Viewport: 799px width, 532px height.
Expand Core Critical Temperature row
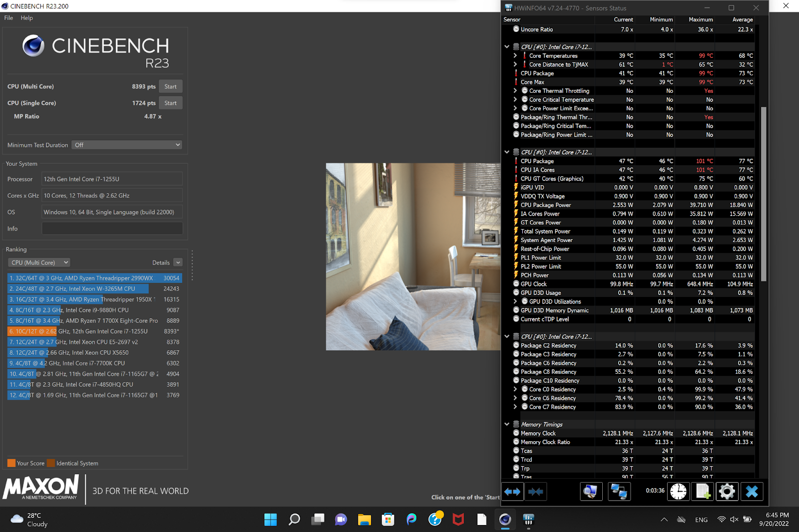point(515,100)
